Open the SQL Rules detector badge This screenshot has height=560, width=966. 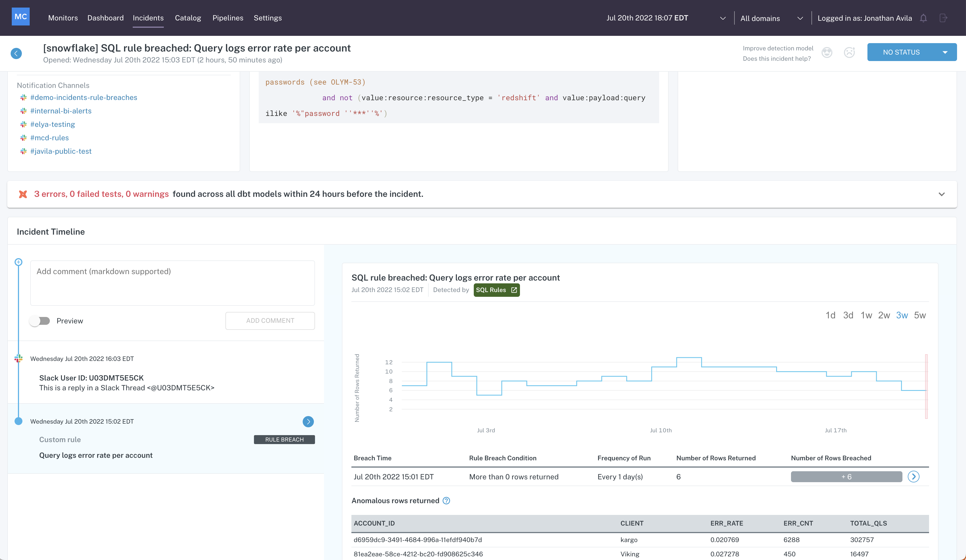pos(496,290)
